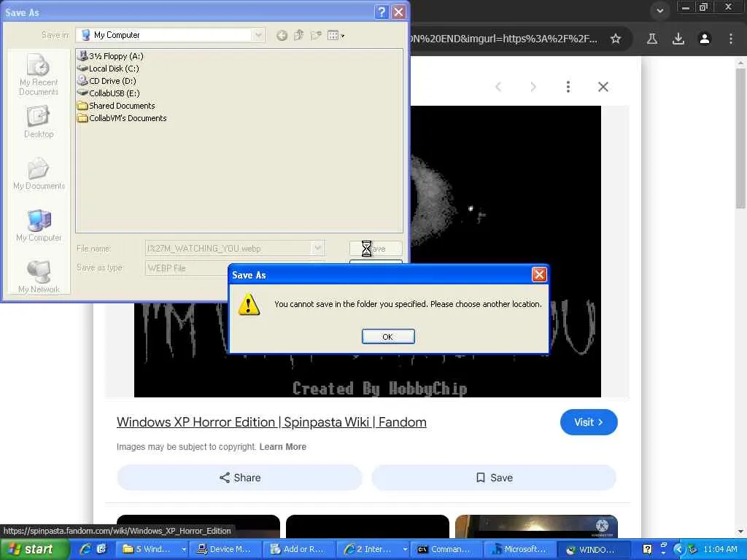
Task: Open Chrome three-dot menu
Action: click(731, 39)
